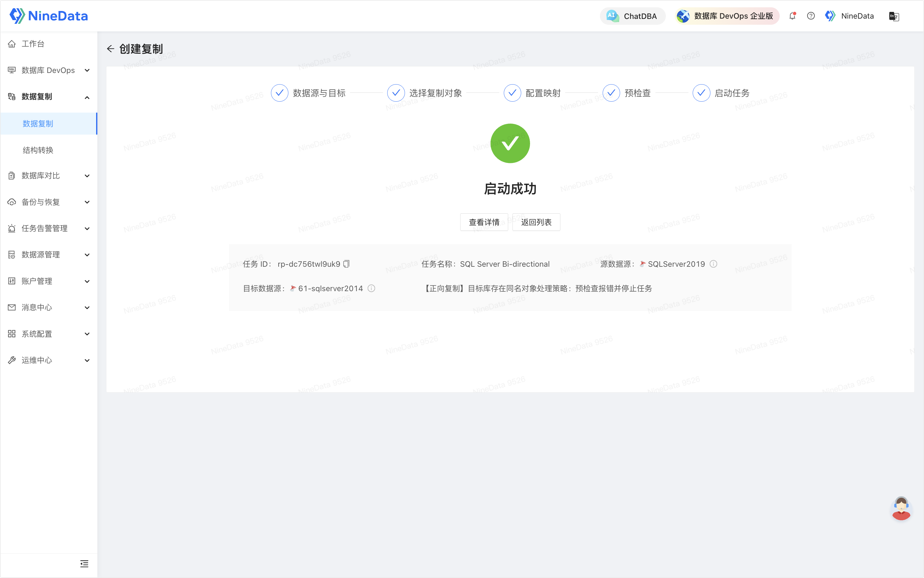Viewport: 924px width, 578px height.
Task: Click the 返回列表 button
Action: pyautogui.click(x=536, y=222)
